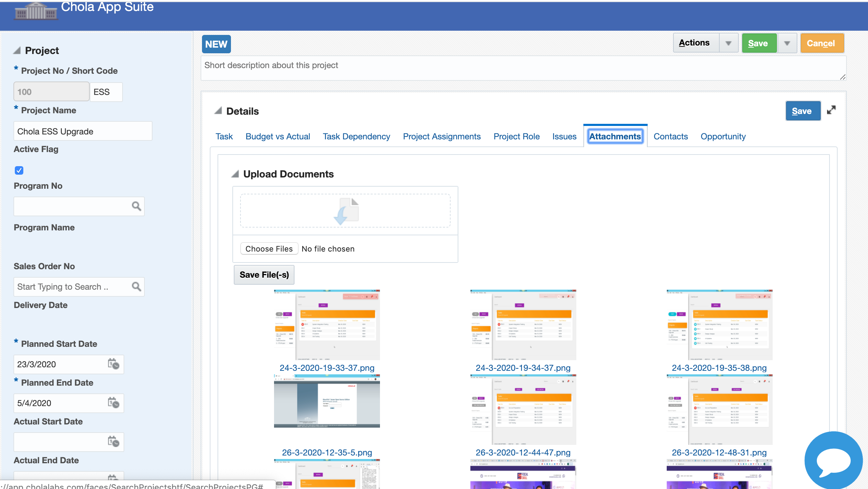Click the Chola App Suite title
868x489 pixels.
tap(107, 7)
